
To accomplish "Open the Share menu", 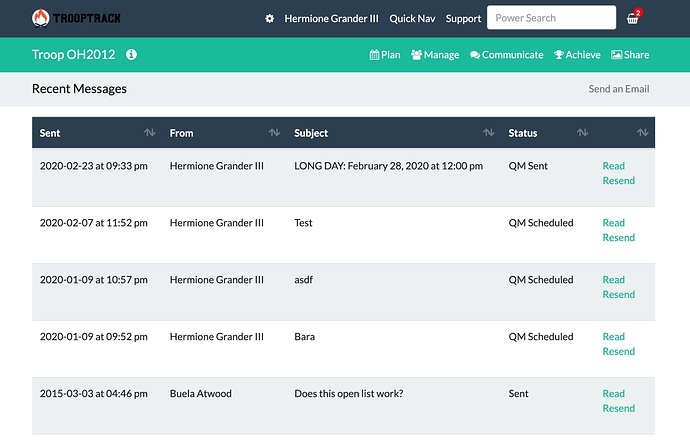I will [x=630, y=55].
